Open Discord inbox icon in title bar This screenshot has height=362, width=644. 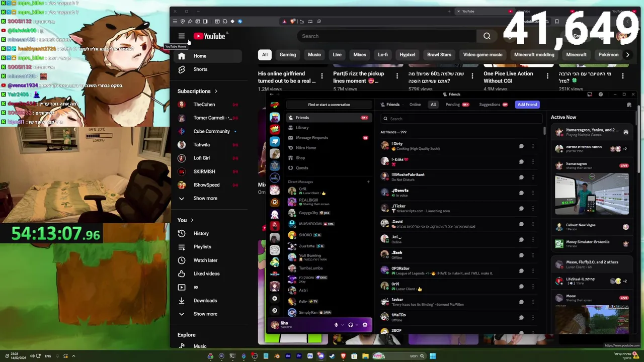(589, 95)
